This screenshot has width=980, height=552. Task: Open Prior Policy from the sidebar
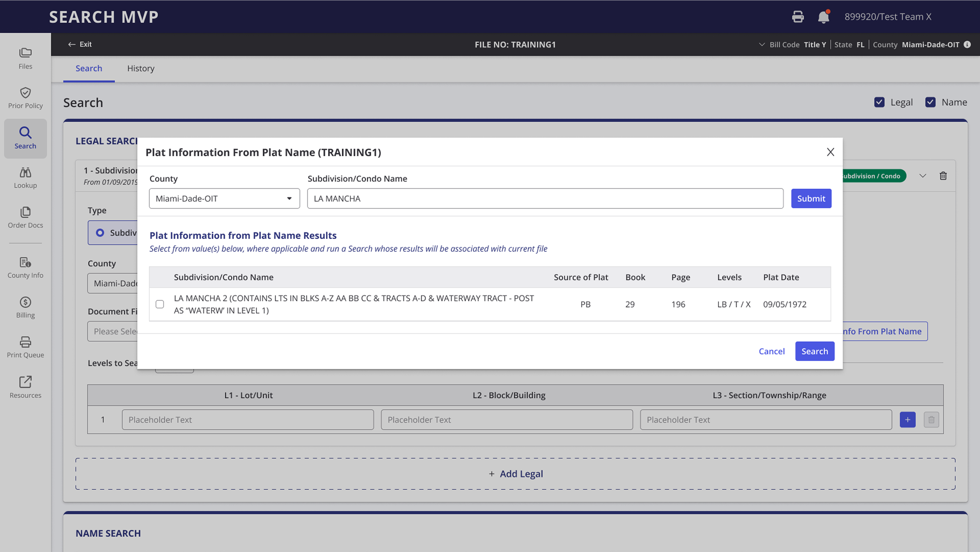(25, 98)
